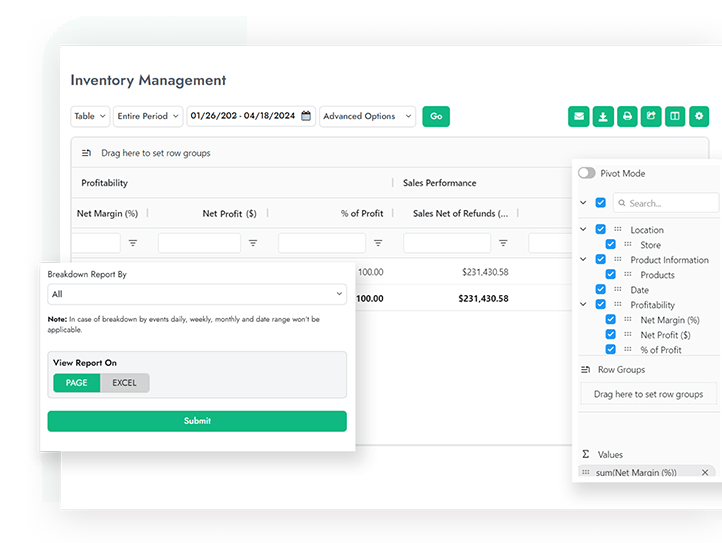Click the search magnifier icon in column panel
The width and height of the screenshot is (722, 543).
[x=622, y=203]
